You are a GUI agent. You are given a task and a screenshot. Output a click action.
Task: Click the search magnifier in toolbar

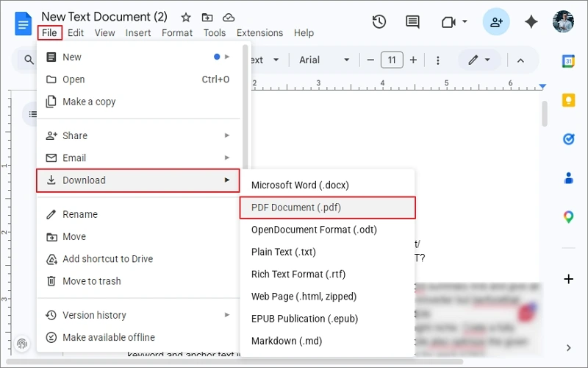point(29,60)
